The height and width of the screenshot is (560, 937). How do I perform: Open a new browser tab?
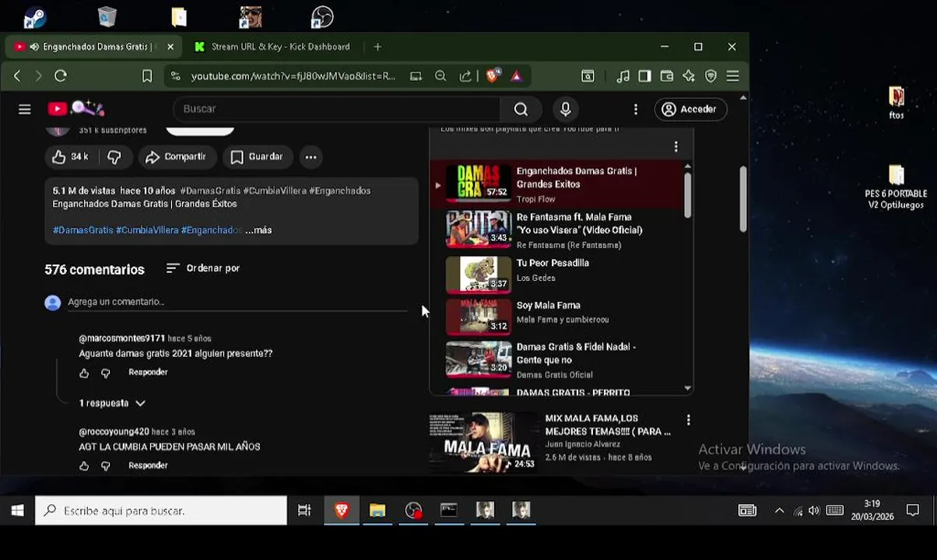(x=377, y=47)
